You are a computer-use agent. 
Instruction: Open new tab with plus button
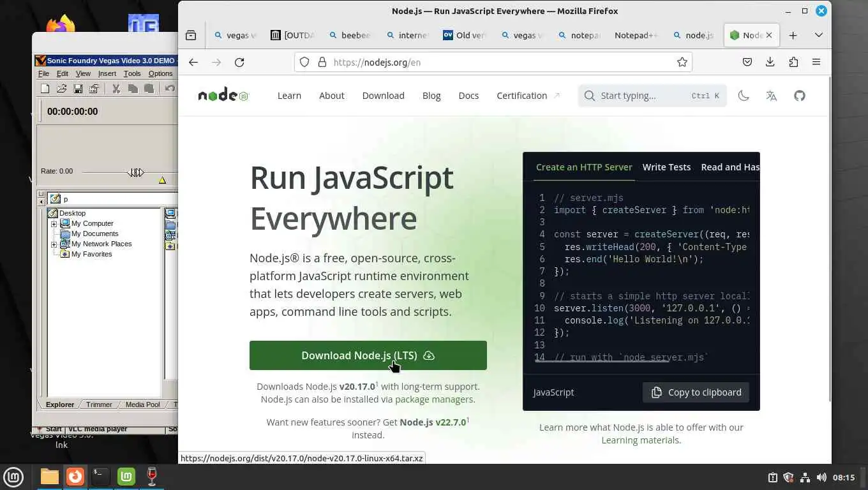point(793,35)
